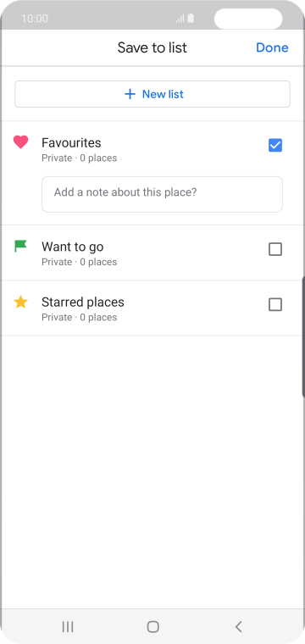The height and width of the screenshot is (644, 305).
Task: Open recent apps from navigation bar
Action: (68, 626)
